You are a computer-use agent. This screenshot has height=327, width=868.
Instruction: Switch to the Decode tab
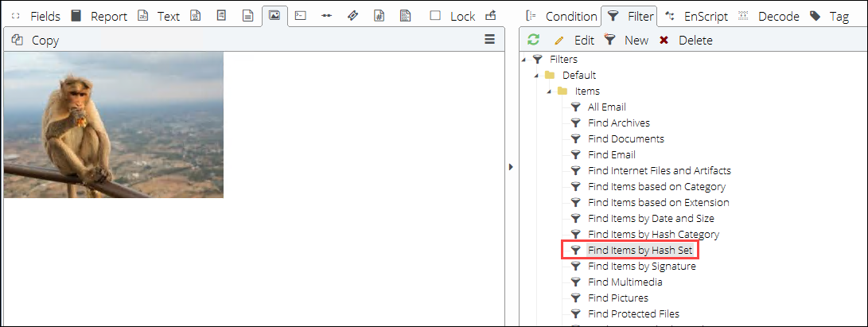[769, 16]
